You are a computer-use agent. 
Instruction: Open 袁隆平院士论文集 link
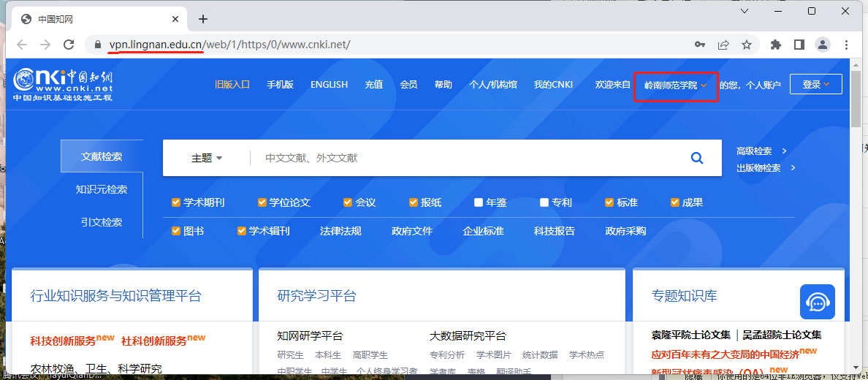pos(691,335)
